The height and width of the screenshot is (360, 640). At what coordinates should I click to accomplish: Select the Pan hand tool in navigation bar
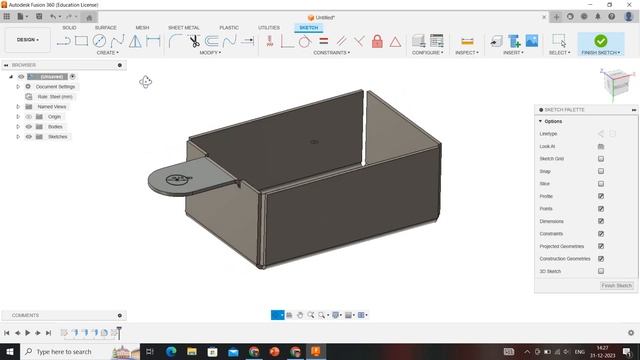(x=300, y=315)
